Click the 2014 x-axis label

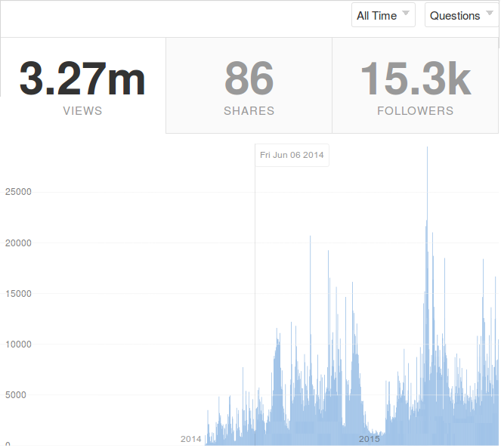point(191,439)
